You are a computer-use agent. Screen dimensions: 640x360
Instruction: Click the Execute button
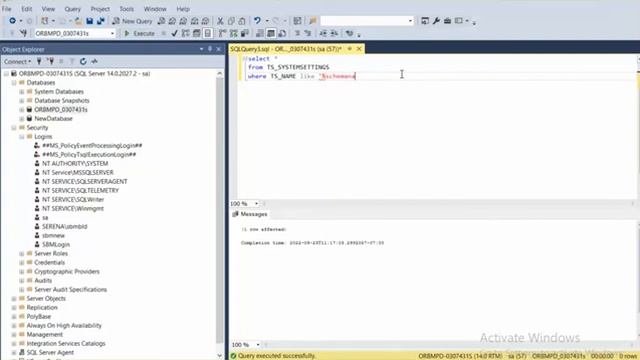(x=140, y=33)
